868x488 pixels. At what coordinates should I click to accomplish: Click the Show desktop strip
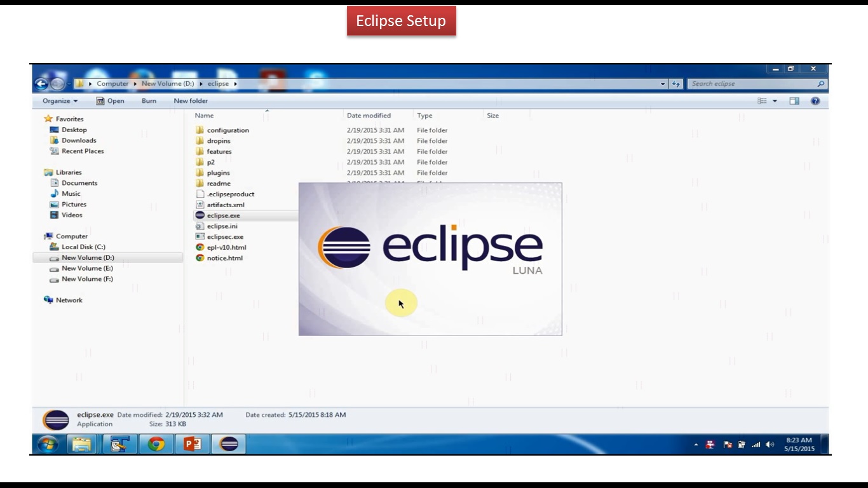tap(825, 444)
